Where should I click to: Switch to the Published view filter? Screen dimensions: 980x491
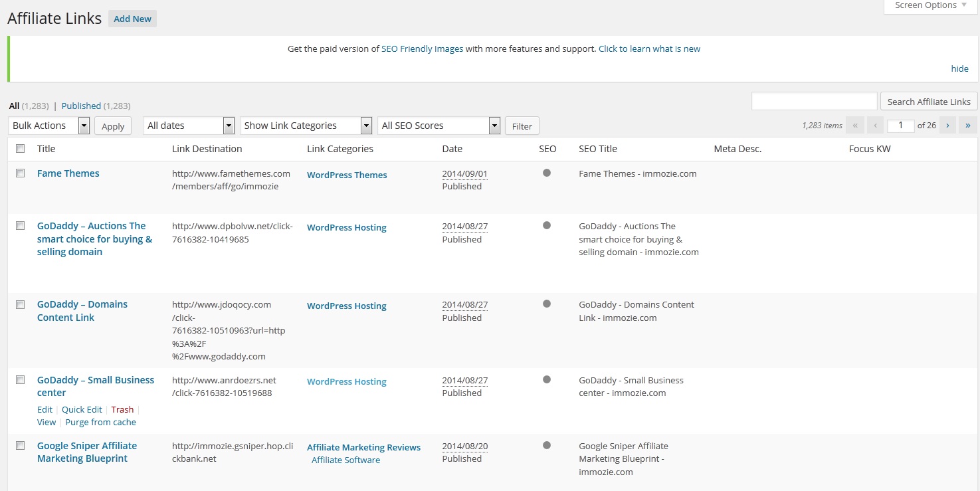click(x=81, y=106)
